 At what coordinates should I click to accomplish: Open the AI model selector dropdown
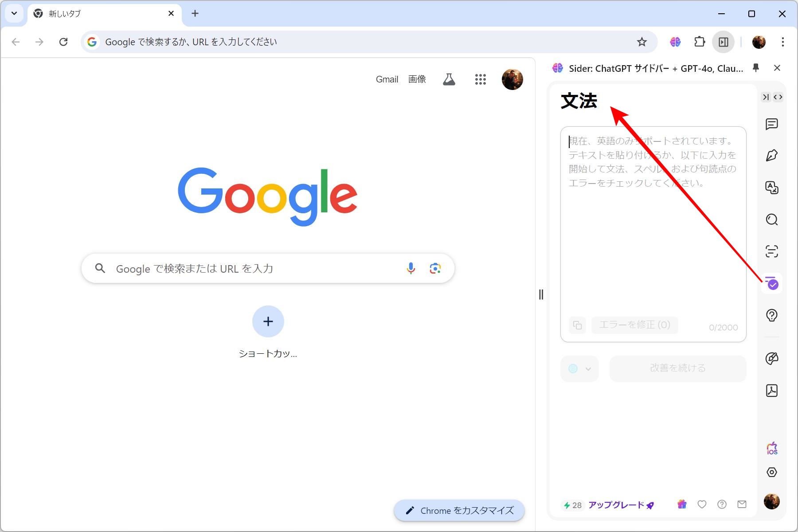click(580, 368)
